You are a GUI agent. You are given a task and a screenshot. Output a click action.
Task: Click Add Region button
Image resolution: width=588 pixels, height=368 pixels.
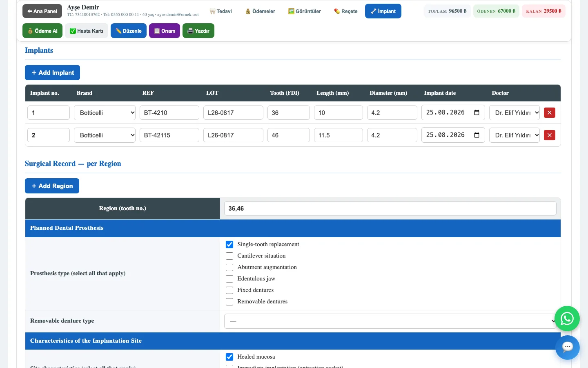[52, 186]
